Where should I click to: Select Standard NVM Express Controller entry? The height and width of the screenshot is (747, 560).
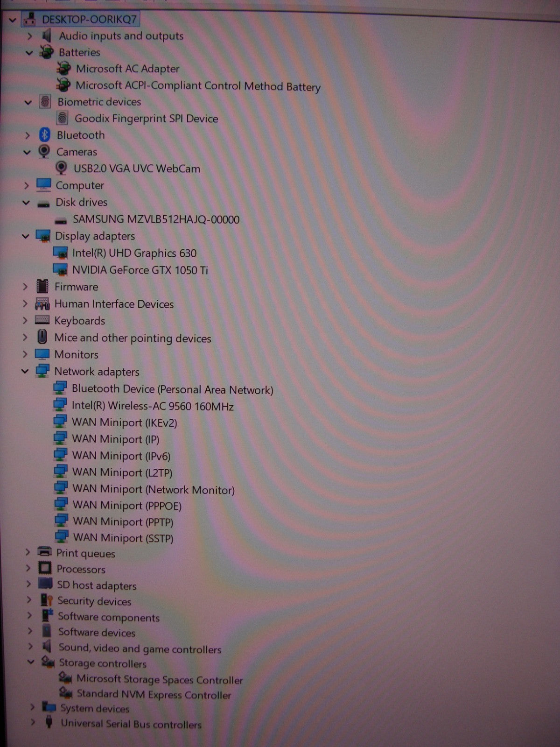point(154,695)
